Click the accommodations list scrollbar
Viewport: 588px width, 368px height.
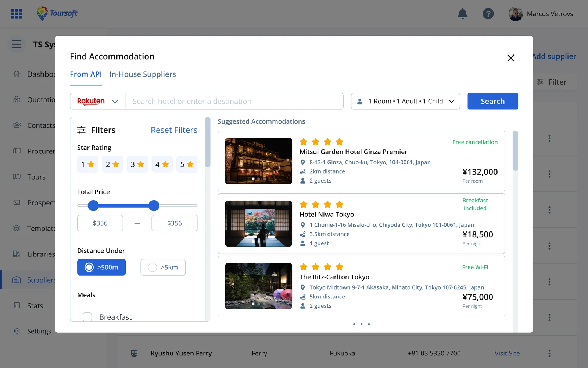tap(515, 151)
